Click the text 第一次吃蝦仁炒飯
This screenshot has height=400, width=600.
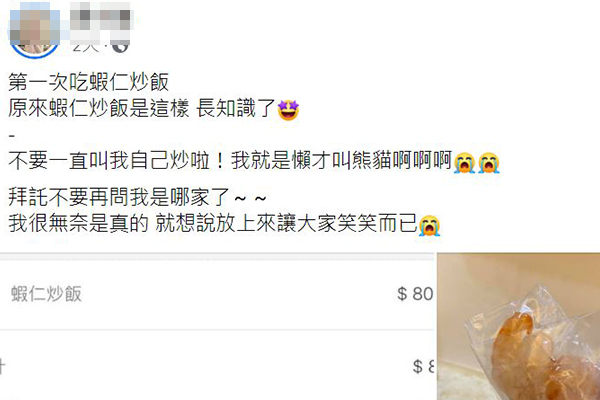point(89,82)
